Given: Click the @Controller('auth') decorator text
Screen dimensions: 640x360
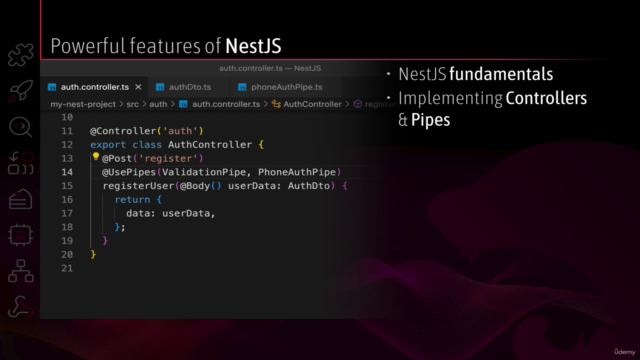Looking at the screenshot, I should coord(147,131).
